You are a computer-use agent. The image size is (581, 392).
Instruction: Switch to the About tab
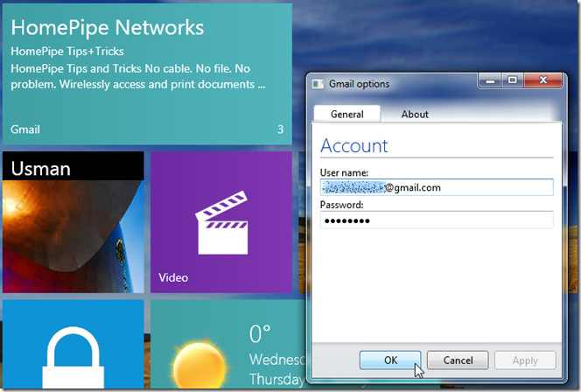point(415,114)
